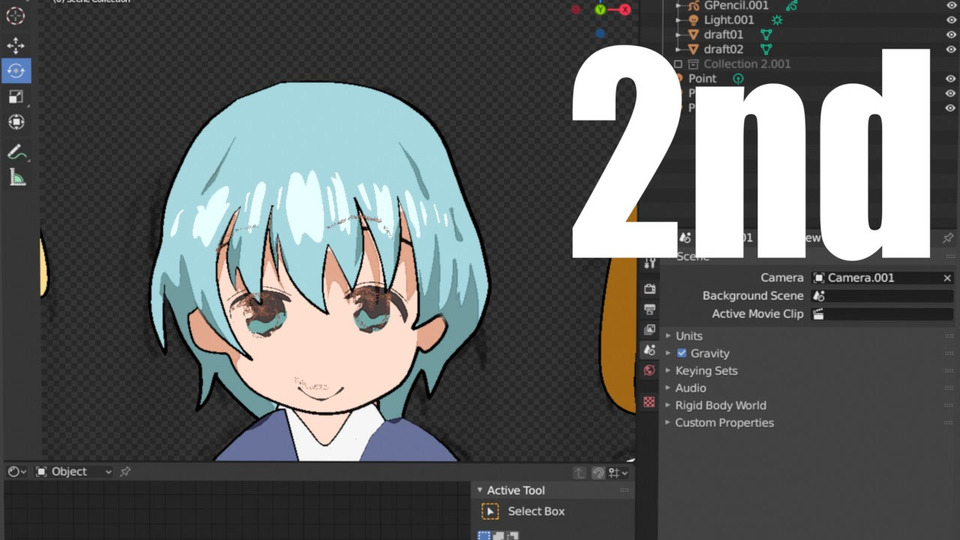Expand the Units panel
The image size is (960, 540).
coord(668,336)
